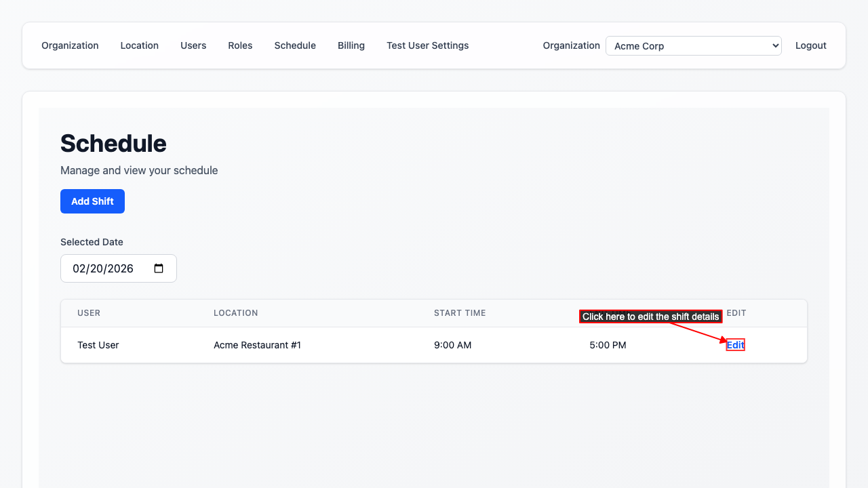The width and height of the screenshot is (868, 488).
Task: Visit the Location section
Action: point(139,45)
